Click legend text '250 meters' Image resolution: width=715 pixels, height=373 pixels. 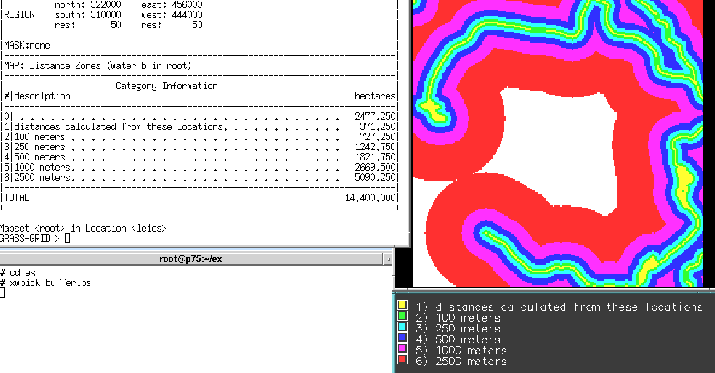point(468,329)
